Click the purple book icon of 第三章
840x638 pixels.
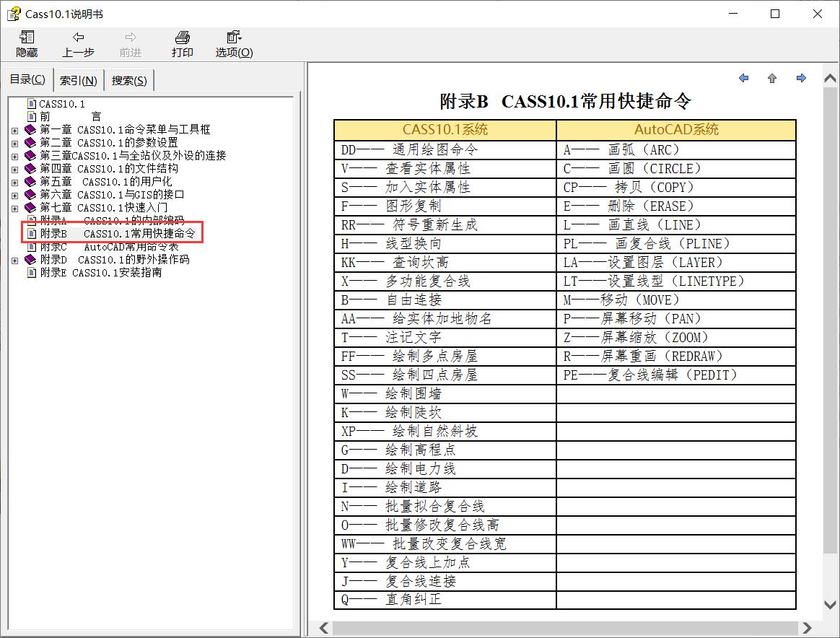30,155
